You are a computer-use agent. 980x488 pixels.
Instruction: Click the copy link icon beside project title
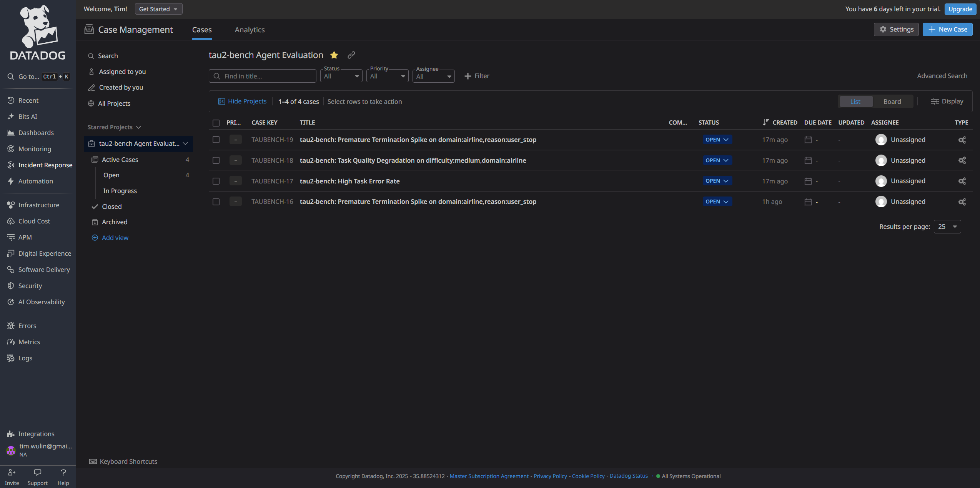pos(351,55)
